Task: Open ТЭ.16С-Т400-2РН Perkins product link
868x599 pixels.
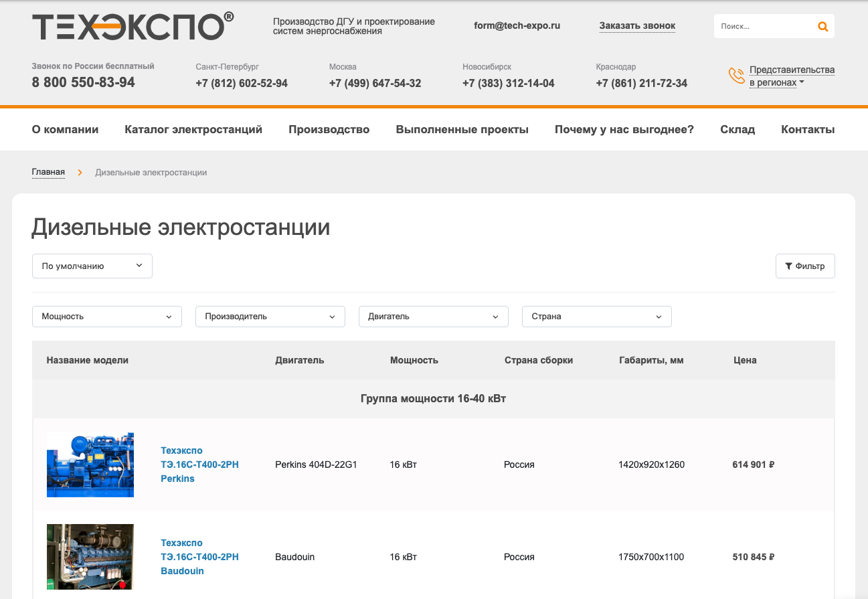Action: coord(199,464)
